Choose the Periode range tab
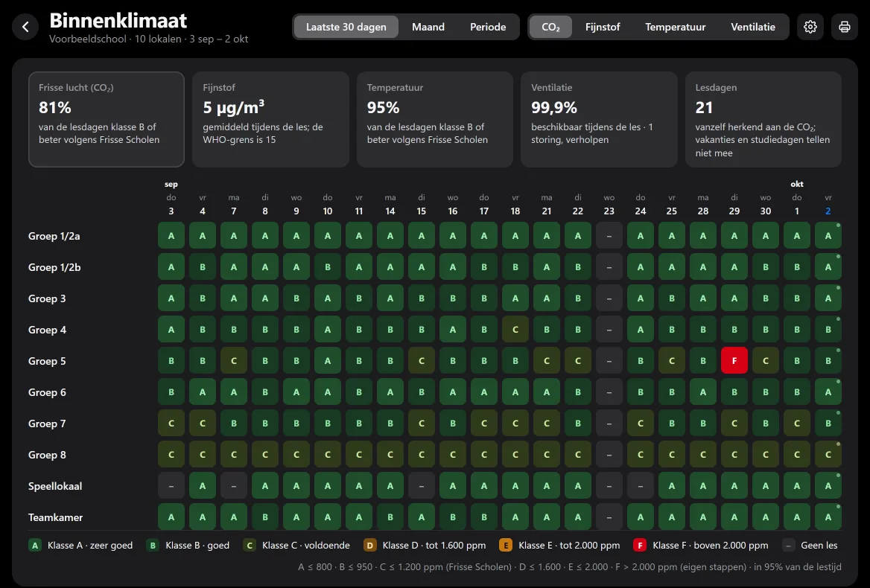870x588 pixels. pos(488,27)
